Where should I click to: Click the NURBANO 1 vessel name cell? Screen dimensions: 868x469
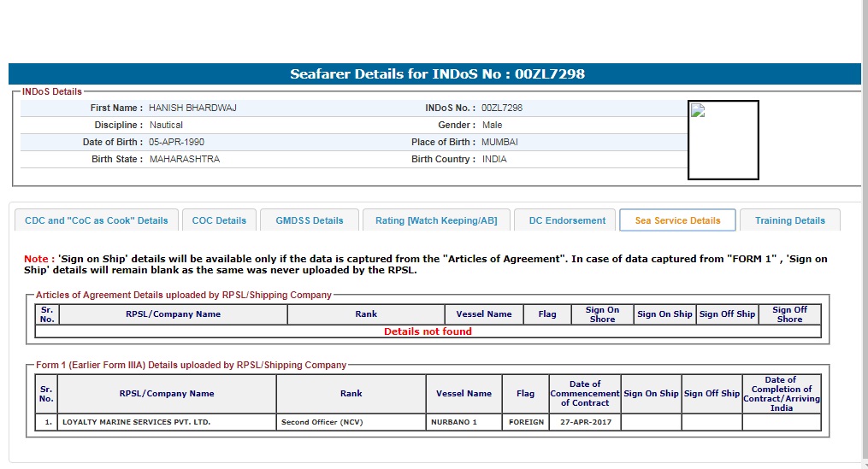pyautogui.click(x=454, y=422)
